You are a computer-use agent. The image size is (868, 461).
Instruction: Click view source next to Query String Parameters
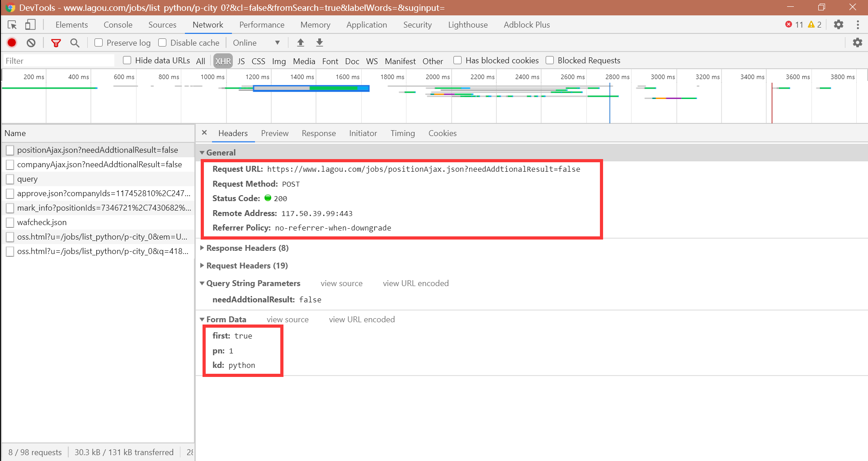pos(341,283)
